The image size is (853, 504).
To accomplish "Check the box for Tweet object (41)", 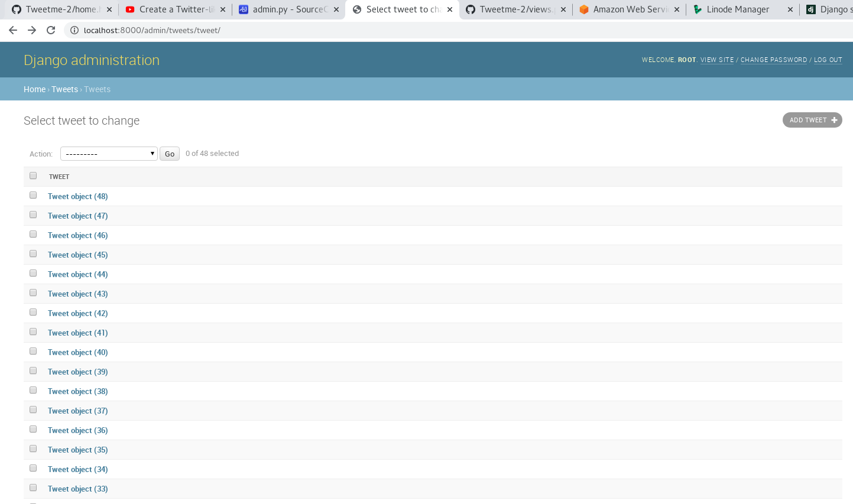I will pyautogui.click(x=33, y=331).
